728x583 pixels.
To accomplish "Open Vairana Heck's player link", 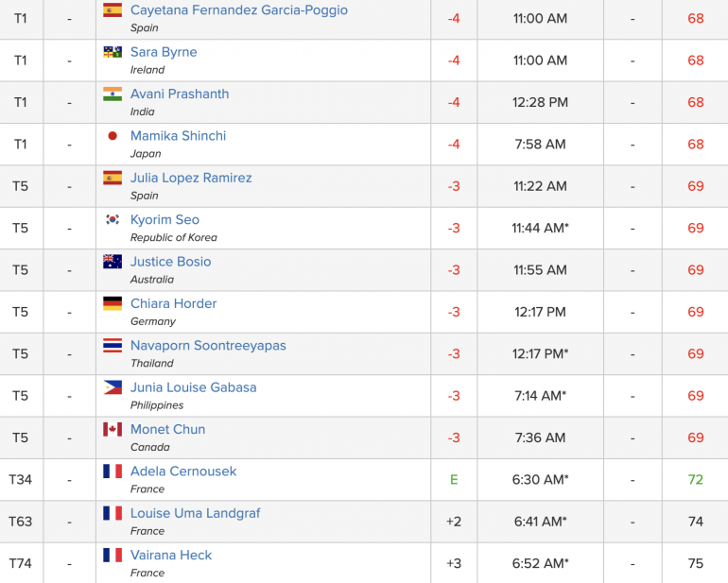I will (x=171, y=556).
